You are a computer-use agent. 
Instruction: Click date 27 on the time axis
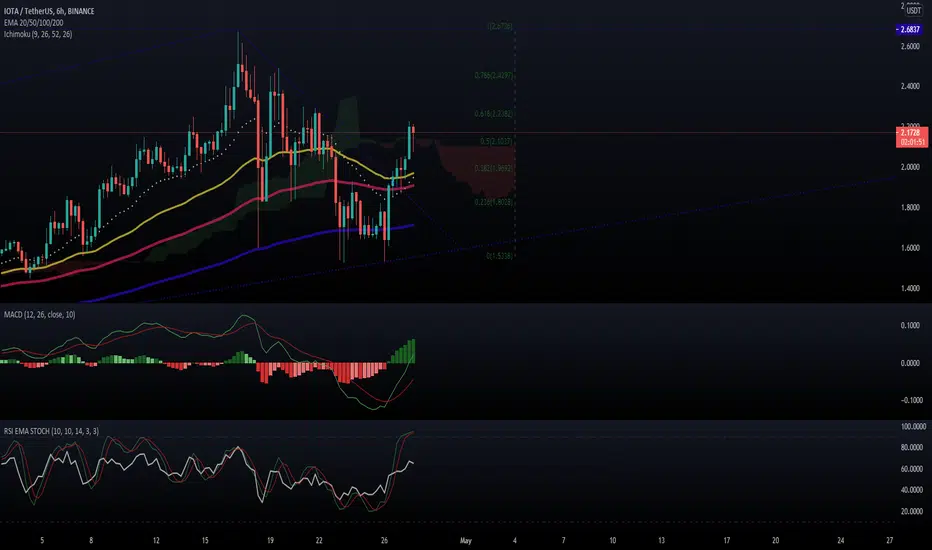(889, 540)
